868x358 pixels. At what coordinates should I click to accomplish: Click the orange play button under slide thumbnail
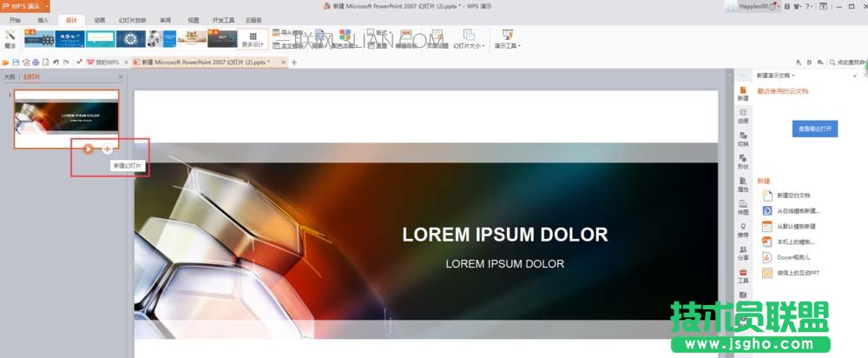coord(88,149)
